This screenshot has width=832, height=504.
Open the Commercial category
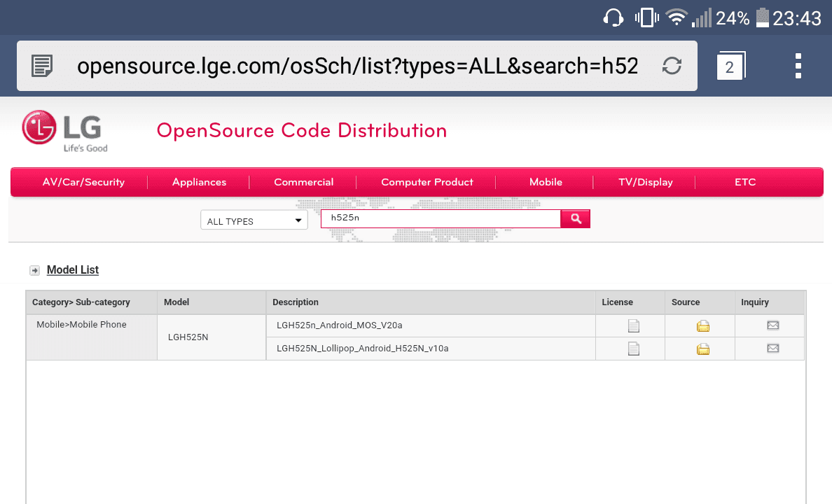point(303,182)
